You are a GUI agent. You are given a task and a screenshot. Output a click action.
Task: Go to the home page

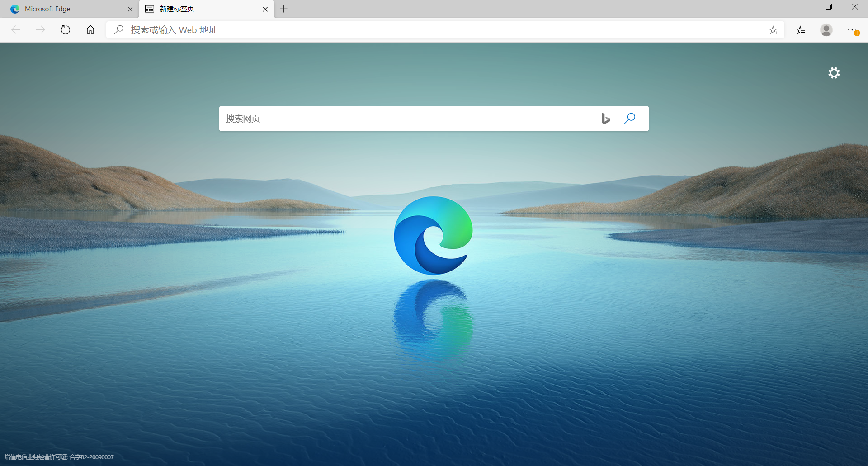tap(90, 30)
